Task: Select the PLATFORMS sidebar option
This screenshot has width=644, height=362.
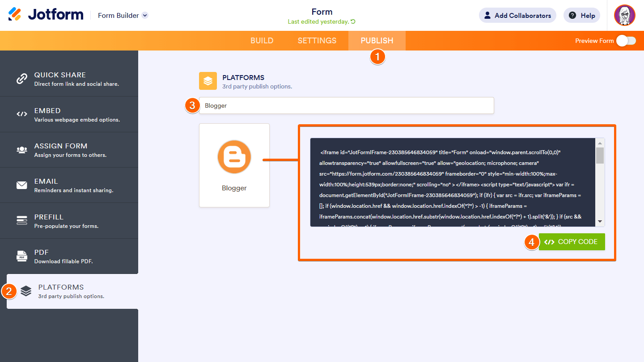Action: tap(72, 291)
